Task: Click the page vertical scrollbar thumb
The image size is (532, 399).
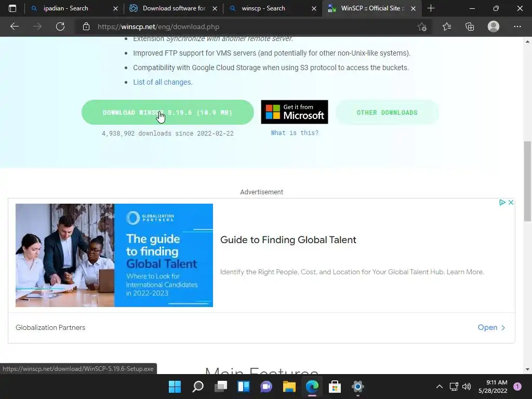Action: click(527, 181)
